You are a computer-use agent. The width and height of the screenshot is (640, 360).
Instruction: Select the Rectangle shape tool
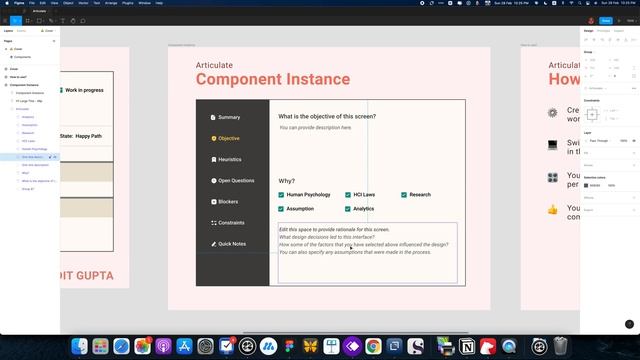click(x=40, y=21)
